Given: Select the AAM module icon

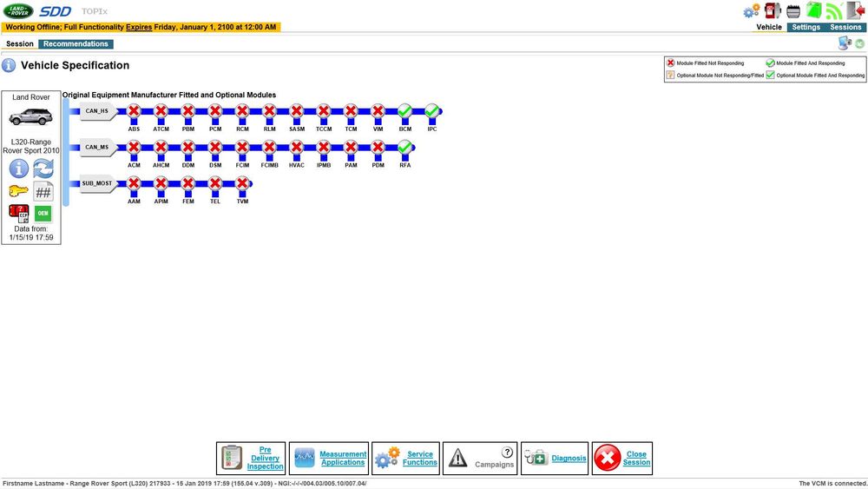Looking at the screenshot, I should (x=134, y=183).
